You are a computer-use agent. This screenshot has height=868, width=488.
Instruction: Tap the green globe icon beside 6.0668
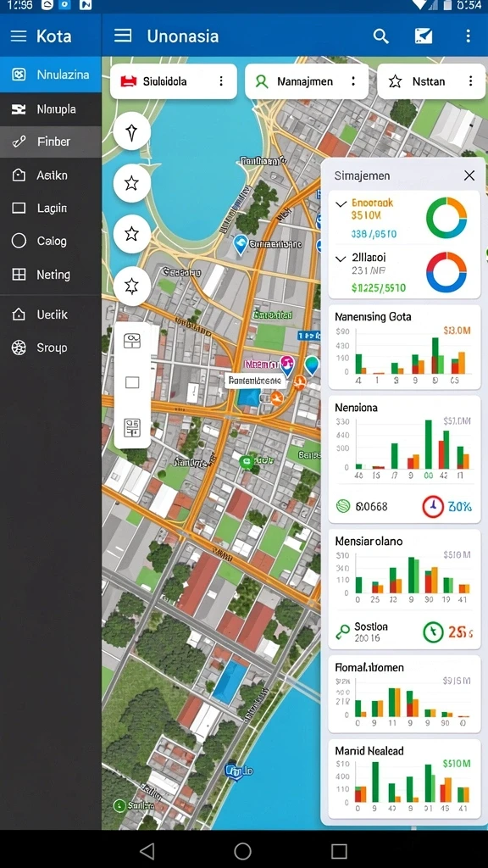[344, 505]
